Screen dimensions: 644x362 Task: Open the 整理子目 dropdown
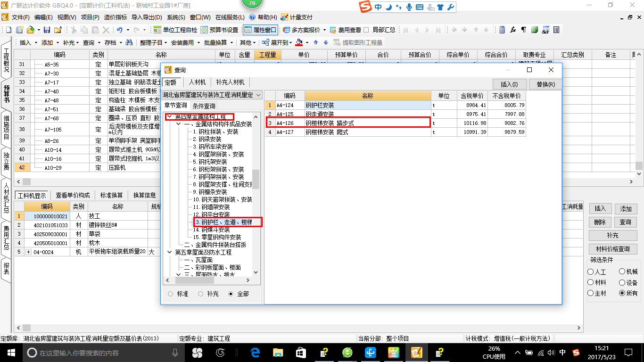[x=166, y=42]
